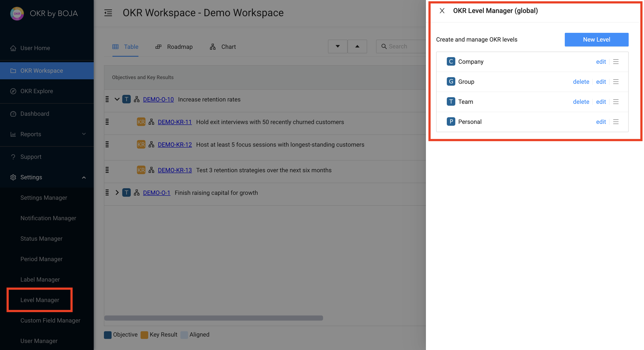Click the drag handle for Team level
644x350 pixels.
[615, 102]
